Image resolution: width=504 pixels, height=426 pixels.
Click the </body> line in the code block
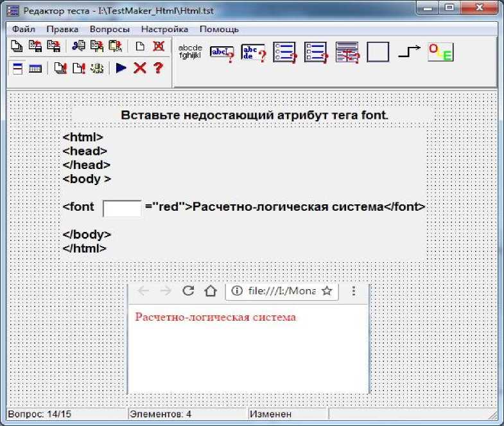coord(87,235)
